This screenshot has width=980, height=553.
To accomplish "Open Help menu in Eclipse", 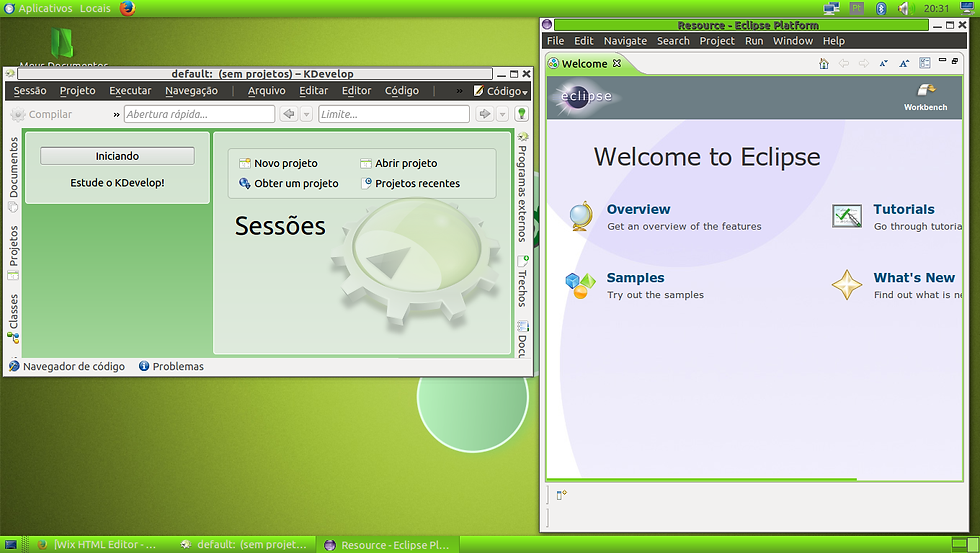I will pyautogui.click(x=833, y=41).
